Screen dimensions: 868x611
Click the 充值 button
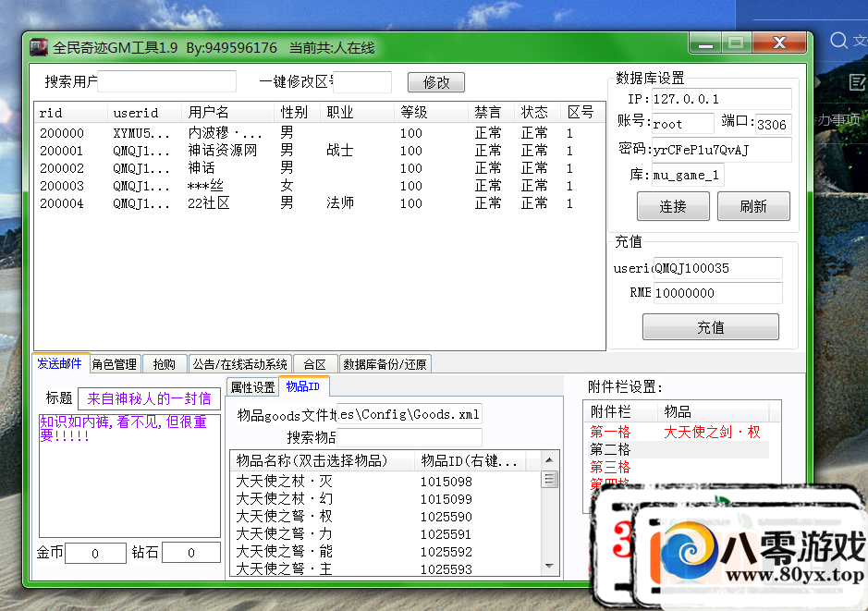click(710, 327)
